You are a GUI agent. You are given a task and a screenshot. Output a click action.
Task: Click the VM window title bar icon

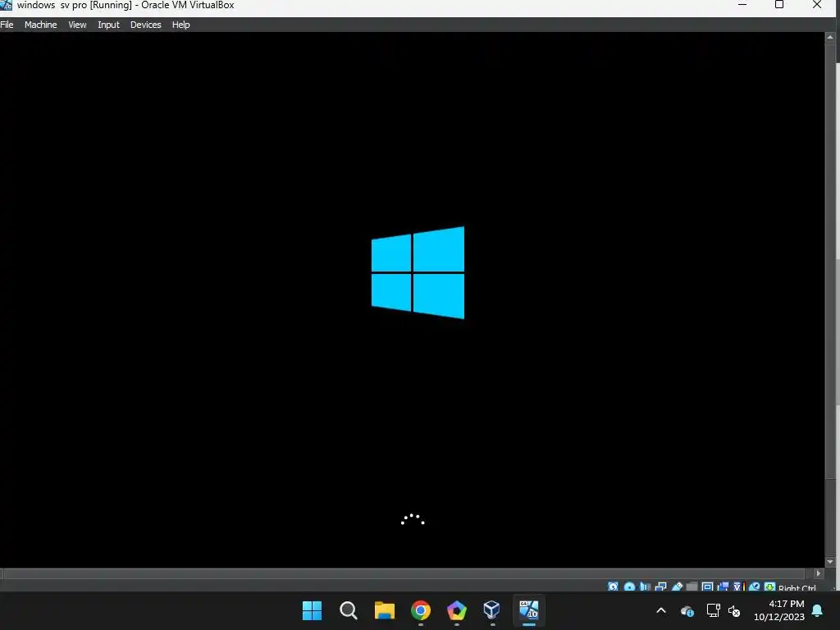pos(6,5)
